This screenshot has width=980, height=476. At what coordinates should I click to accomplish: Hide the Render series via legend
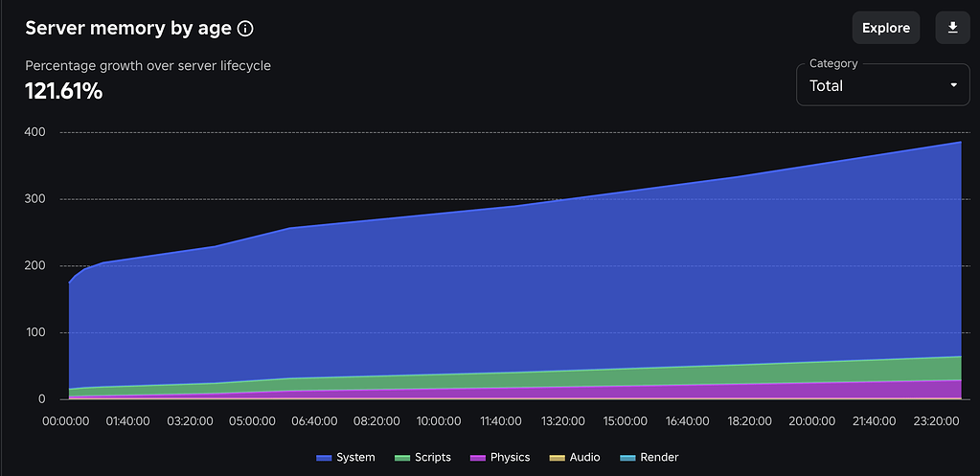659,458
